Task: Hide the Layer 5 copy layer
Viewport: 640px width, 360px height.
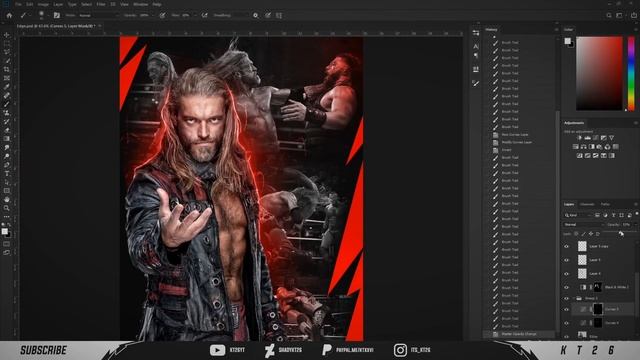Action: [x=567, y=246]
